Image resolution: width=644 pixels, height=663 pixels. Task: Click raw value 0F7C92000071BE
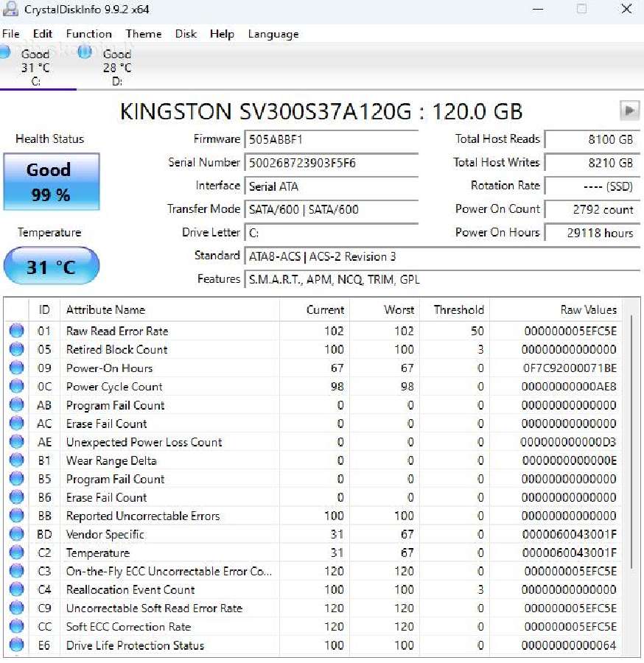click(570, 368)
